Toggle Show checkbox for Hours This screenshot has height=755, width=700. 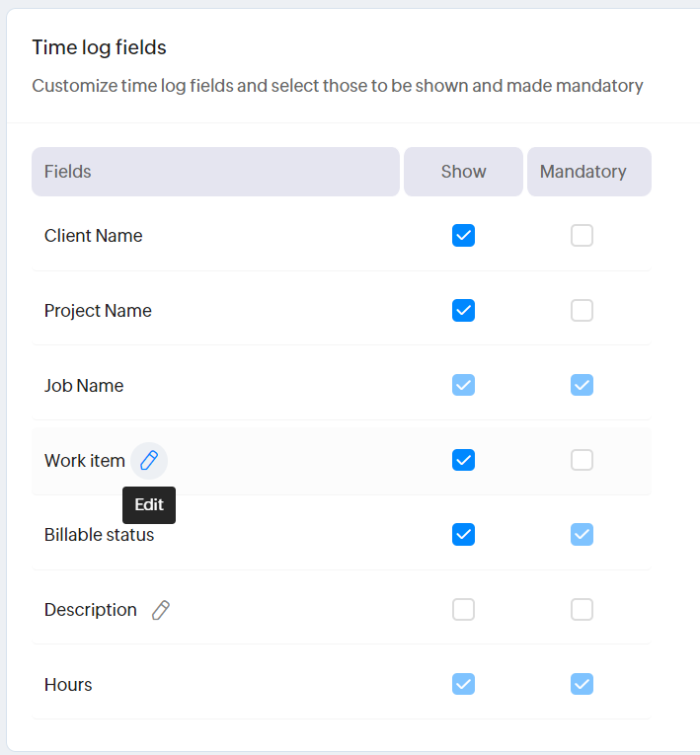[x=463, y=684]
